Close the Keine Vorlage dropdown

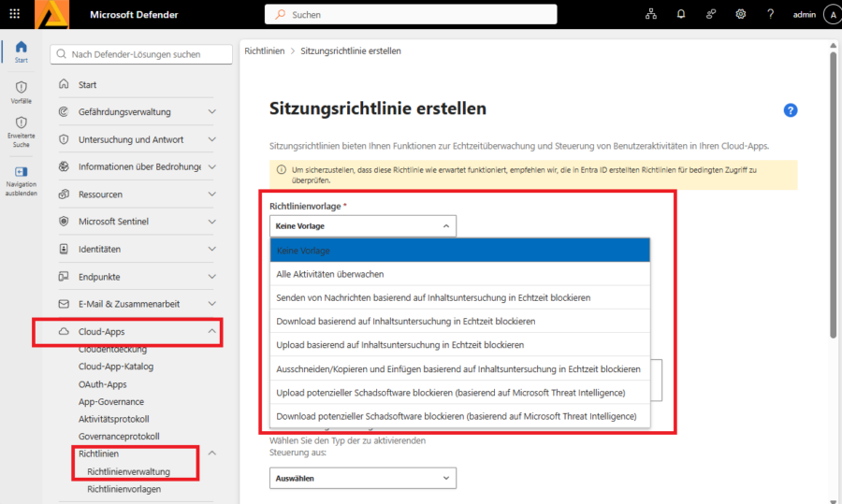click(363, 226)
